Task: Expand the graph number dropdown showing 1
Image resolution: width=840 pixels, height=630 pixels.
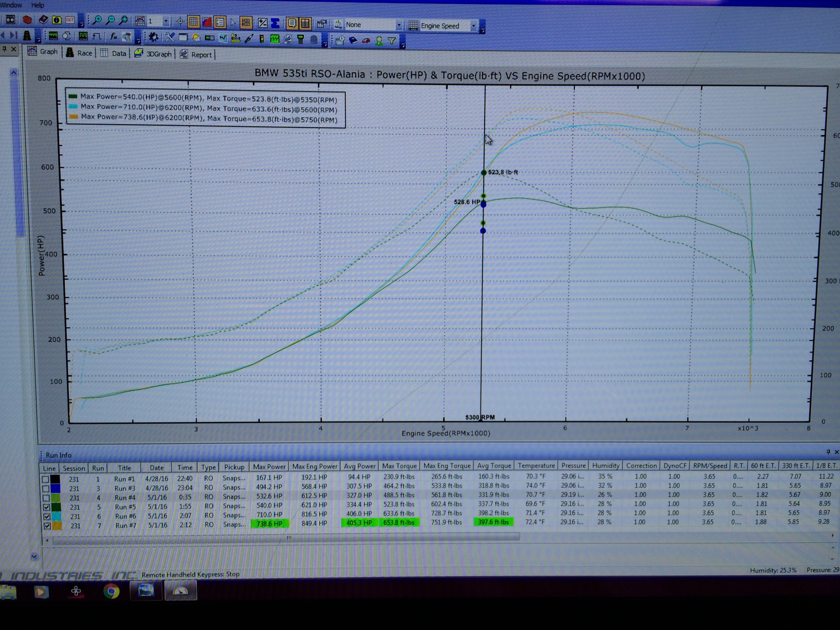Action: (165, 21)
